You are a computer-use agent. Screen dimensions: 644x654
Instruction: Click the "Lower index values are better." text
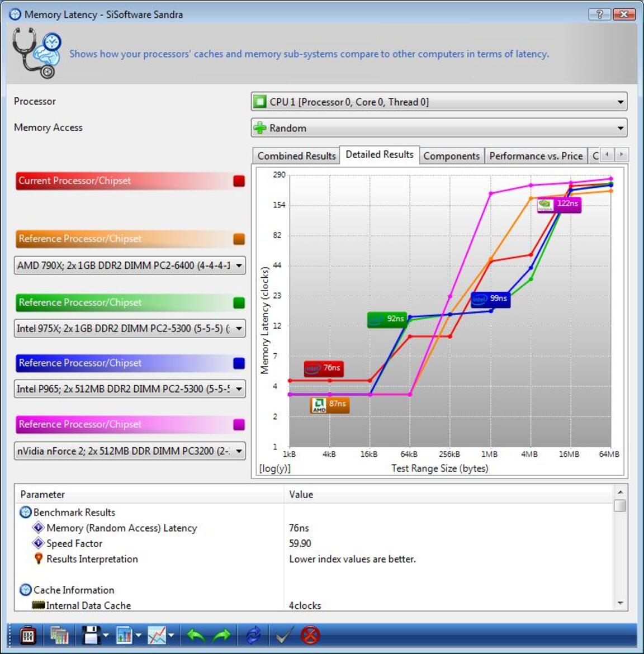tap(352, 558)
